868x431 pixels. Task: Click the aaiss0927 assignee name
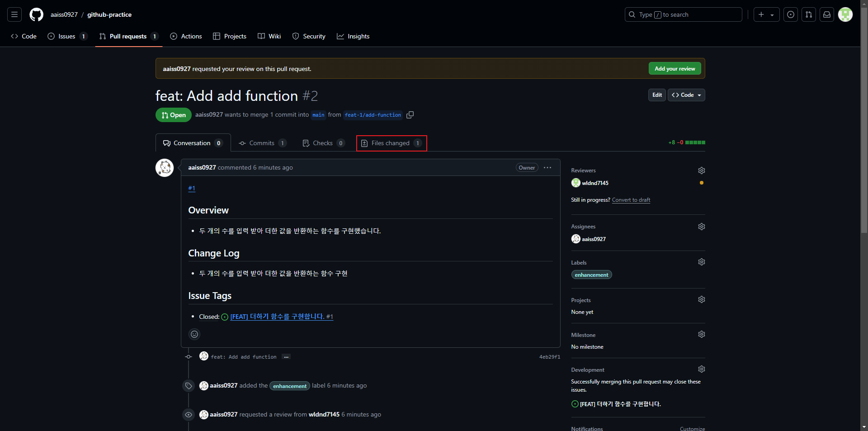[594, 239]
